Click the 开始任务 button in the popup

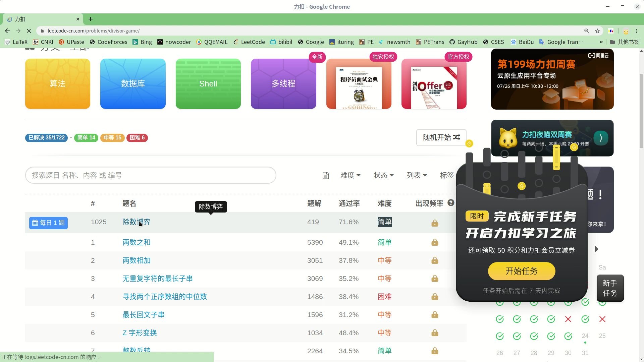tap(521, 271)
